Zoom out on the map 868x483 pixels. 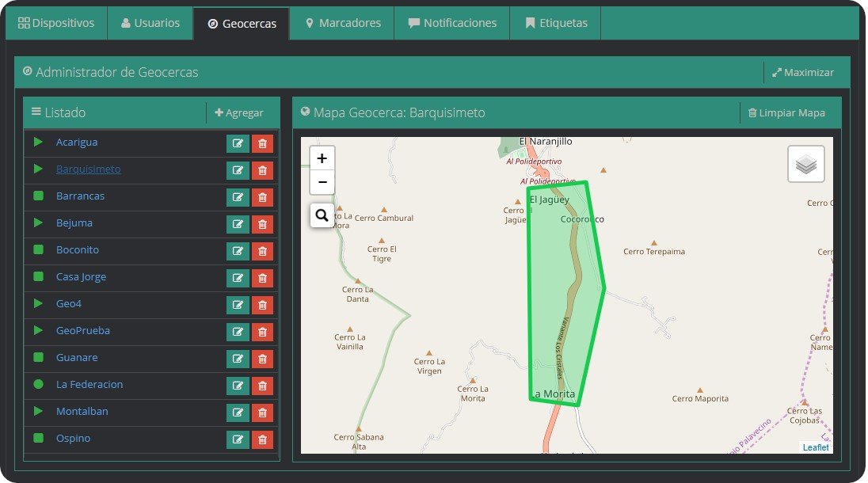(x=322, y=182)
